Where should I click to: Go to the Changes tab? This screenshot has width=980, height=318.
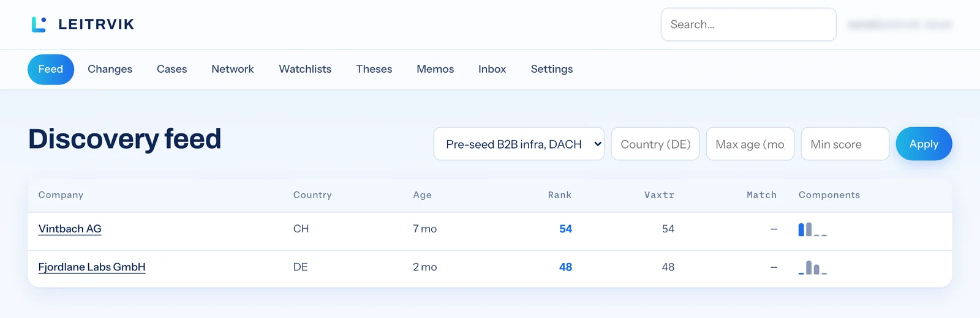click(110, 69)
